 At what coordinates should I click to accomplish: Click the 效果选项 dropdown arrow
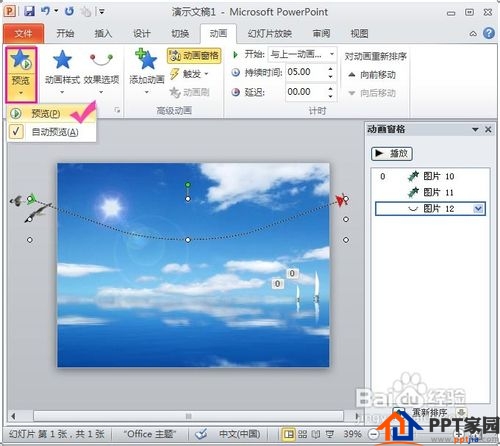101,92
